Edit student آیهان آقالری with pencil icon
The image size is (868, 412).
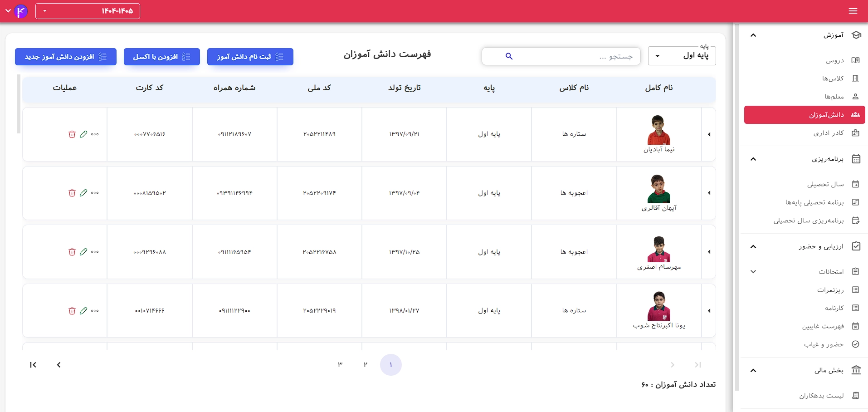(83, 193)
